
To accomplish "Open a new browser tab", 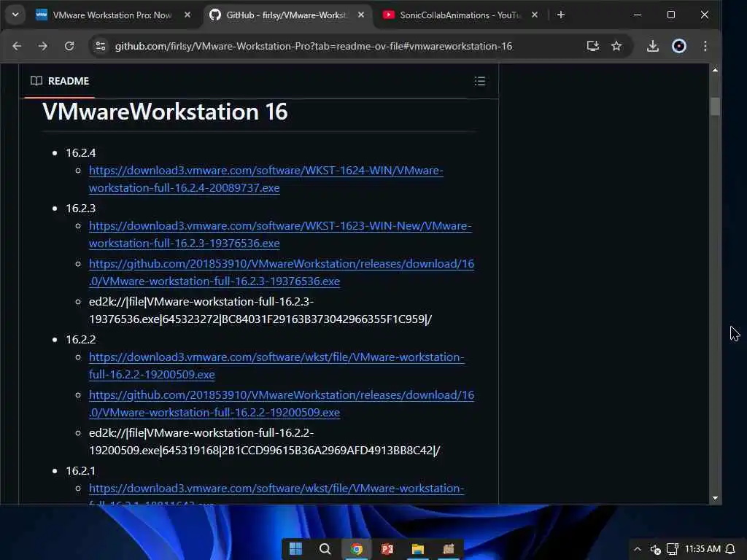I will (x=561, y=15).
